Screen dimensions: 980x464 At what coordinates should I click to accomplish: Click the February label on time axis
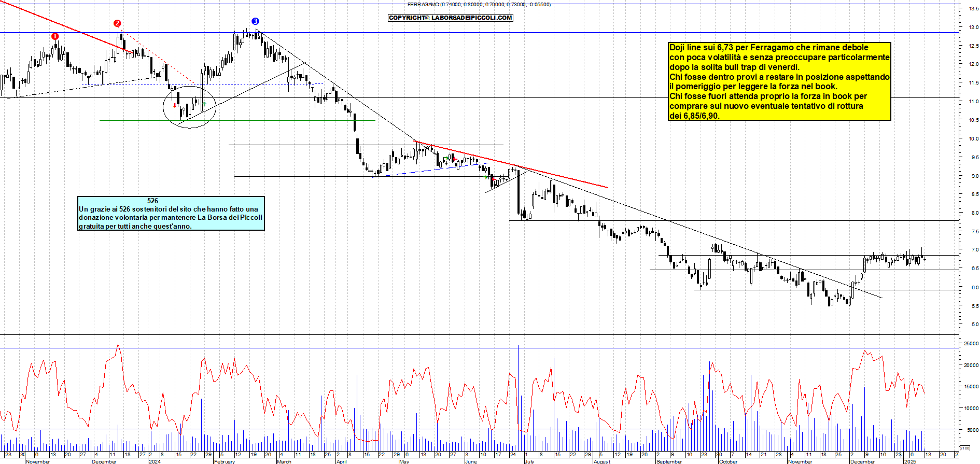click(x=225, y=461)
